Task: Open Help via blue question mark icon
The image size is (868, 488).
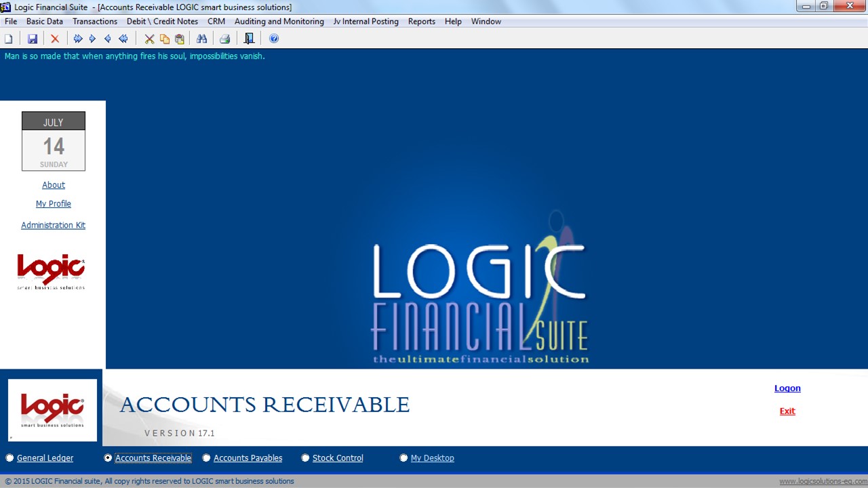Action: (274, 39)
